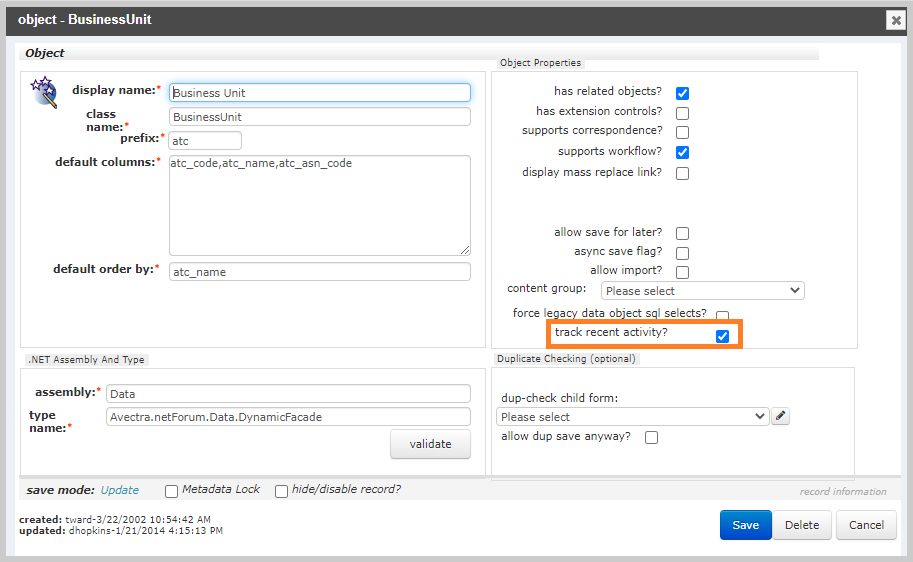913x562 pixels.
Task: Check 'display mass replace link?' option
Action: (682, 174)
